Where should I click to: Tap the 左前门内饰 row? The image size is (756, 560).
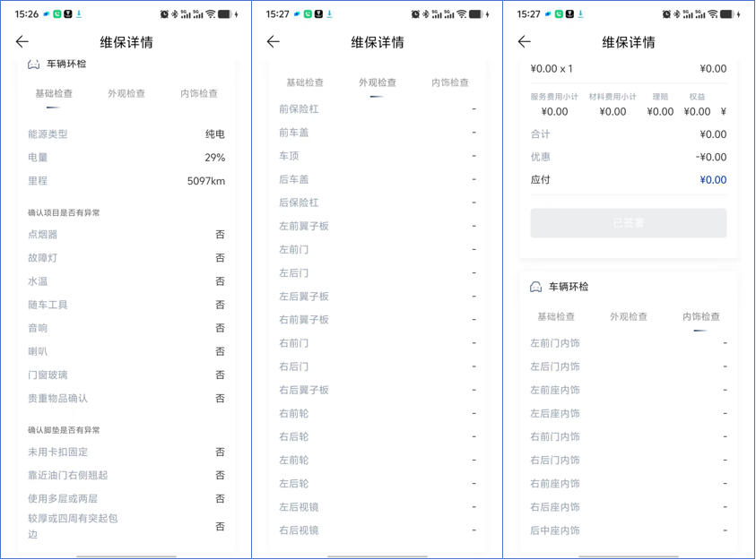pyautogui.click(x=629, y=343)
